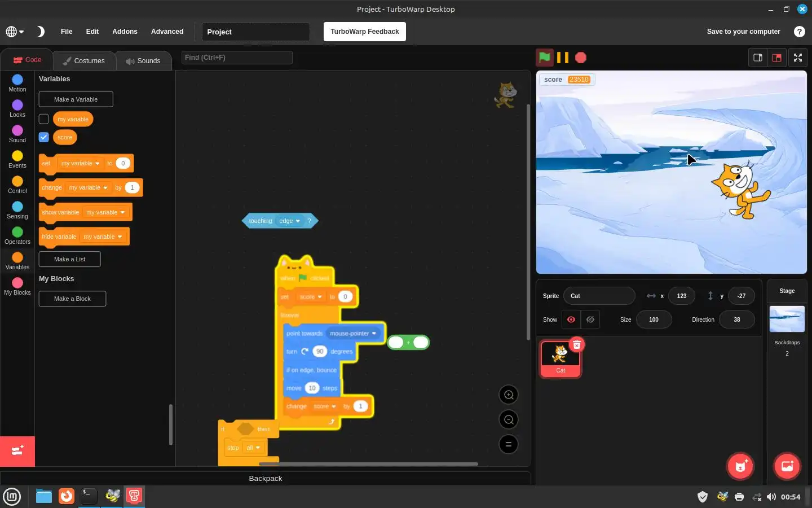Switch to the Sounds tab
Screen dimensions: 812x508
[143, 60]
